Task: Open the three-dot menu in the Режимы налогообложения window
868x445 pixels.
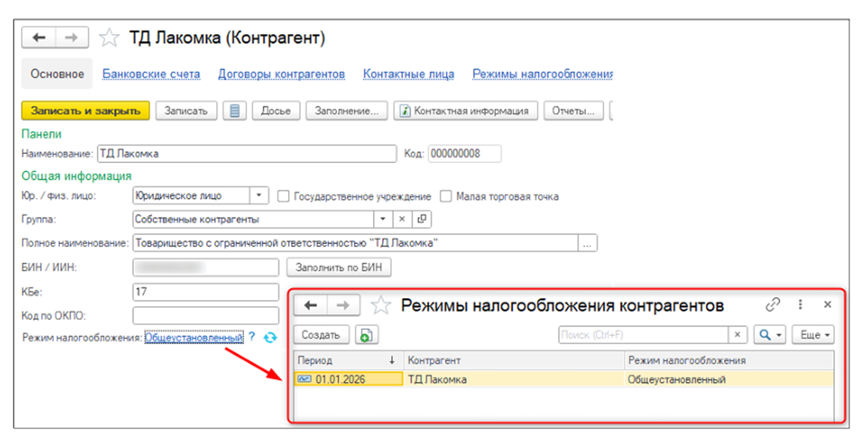Action: click(800, 305)
